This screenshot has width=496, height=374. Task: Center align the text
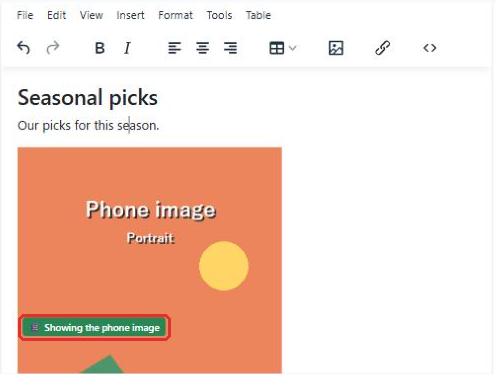(202, 48)
